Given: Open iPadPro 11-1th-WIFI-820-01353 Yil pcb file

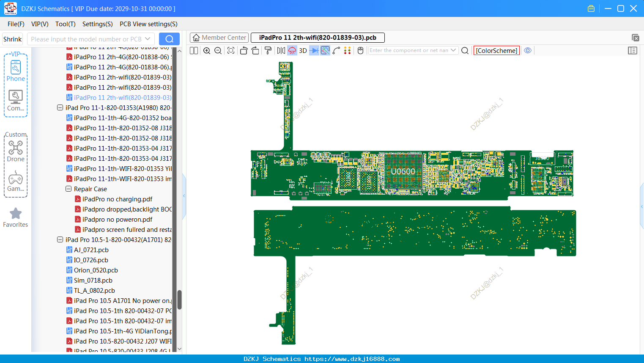Looking at the screenshot, I should click(119, 169).
